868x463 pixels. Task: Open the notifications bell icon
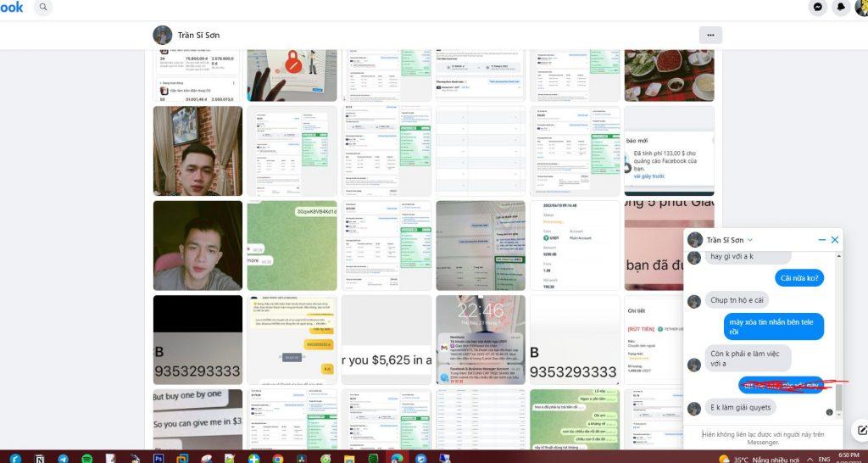coord(841,7)
